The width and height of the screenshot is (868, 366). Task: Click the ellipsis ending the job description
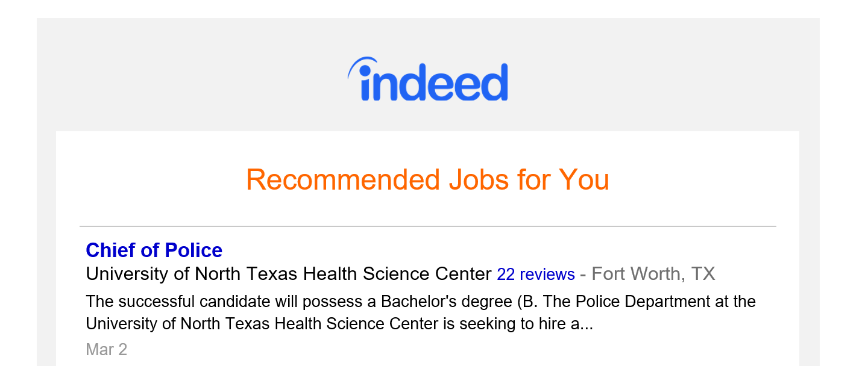(587, 325)
